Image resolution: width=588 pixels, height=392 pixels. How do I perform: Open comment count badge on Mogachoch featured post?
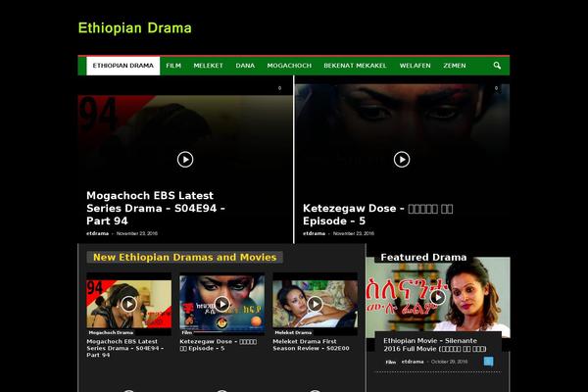click(x=279, y=88)
